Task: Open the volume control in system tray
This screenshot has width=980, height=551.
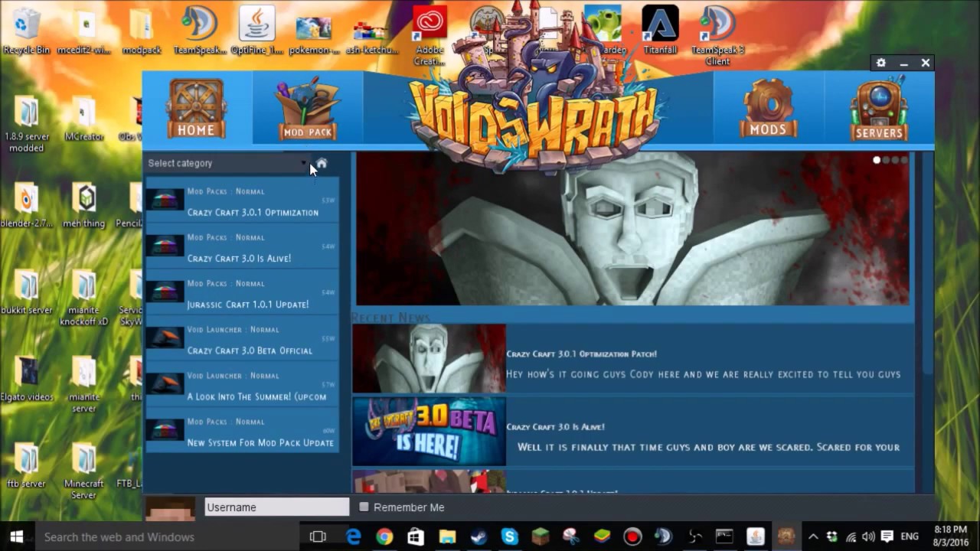Action: (868, 536)
